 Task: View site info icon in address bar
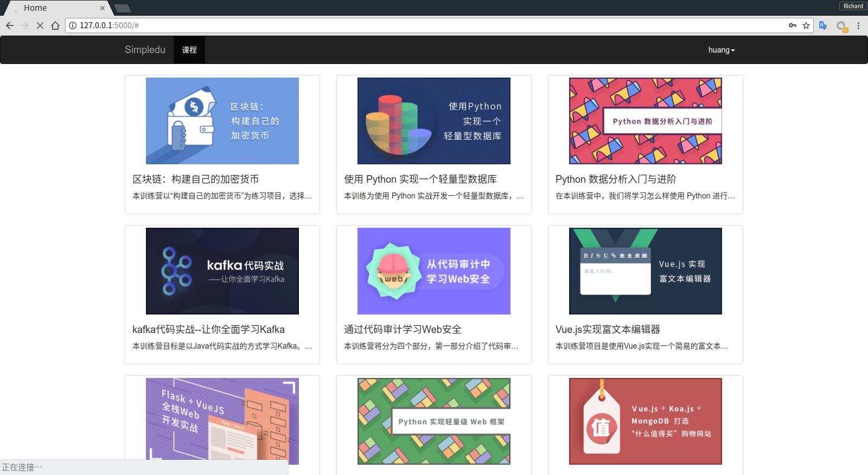tap(73, 25)
